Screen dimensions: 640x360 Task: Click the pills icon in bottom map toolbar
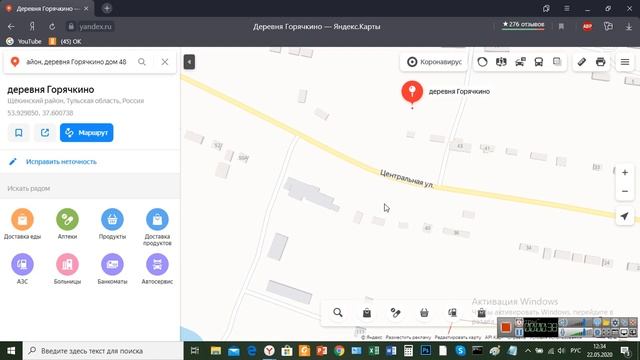click(x=396, y=313)
